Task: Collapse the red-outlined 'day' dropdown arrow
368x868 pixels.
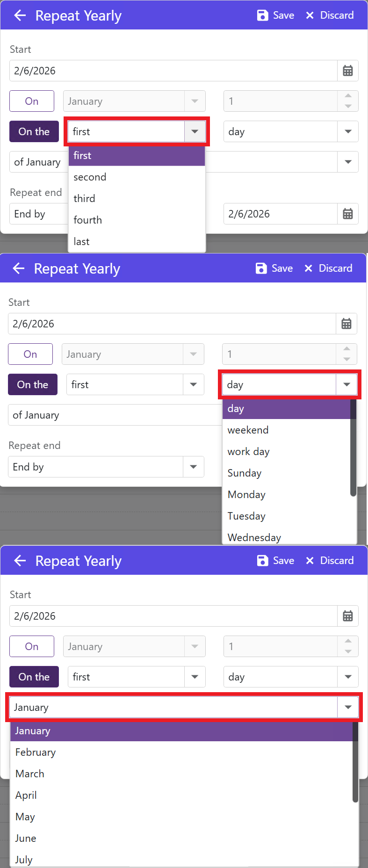Action: [346, 384]
